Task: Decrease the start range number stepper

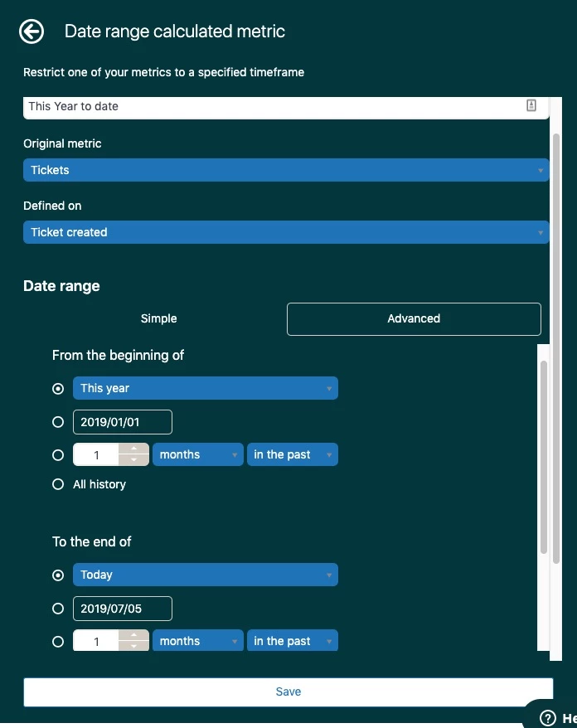Action: coord(133,460)
